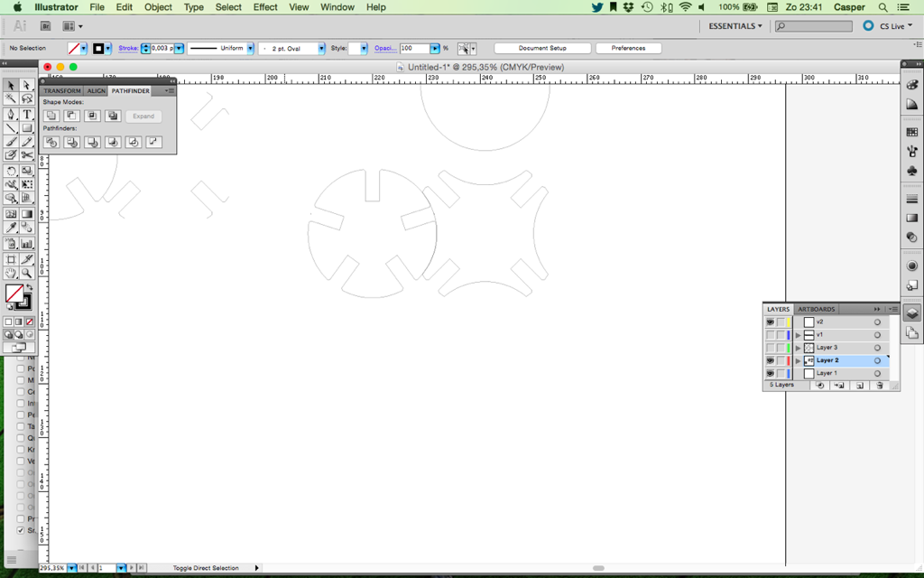Select the Column Graph tool
924x578 pixels.
point(26,243)
